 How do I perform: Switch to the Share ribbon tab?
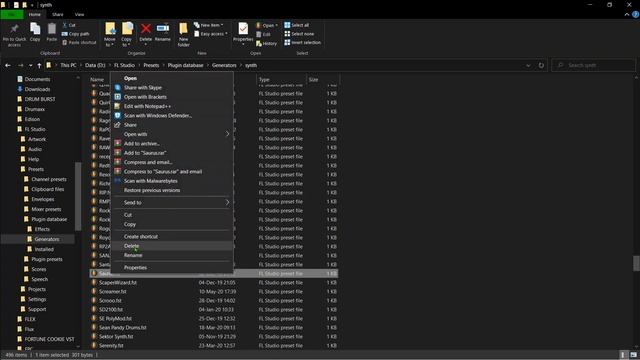[58, 14]
